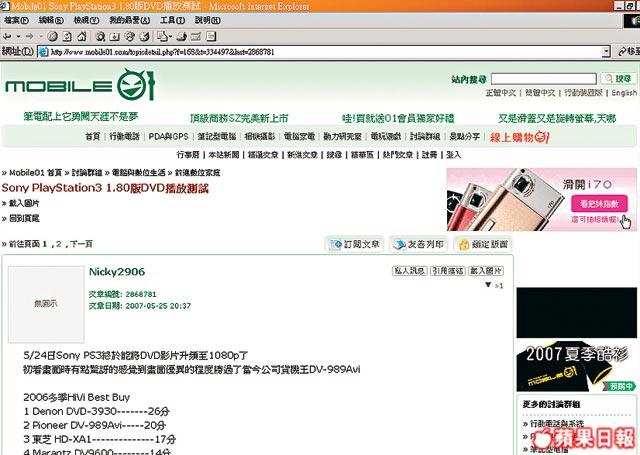Click the 頂級商務SZ完美新上市 link

pos(239,118)
